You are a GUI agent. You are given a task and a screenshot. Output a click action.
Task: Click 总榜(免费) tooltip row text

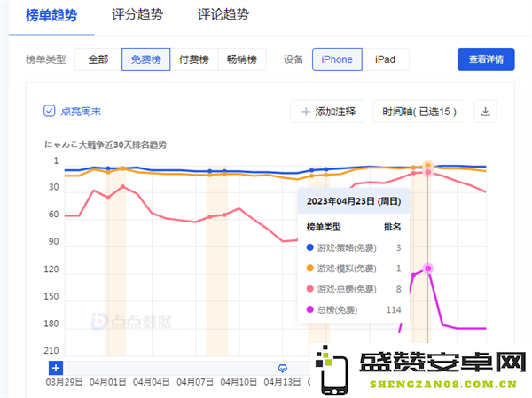pos(337,309)
